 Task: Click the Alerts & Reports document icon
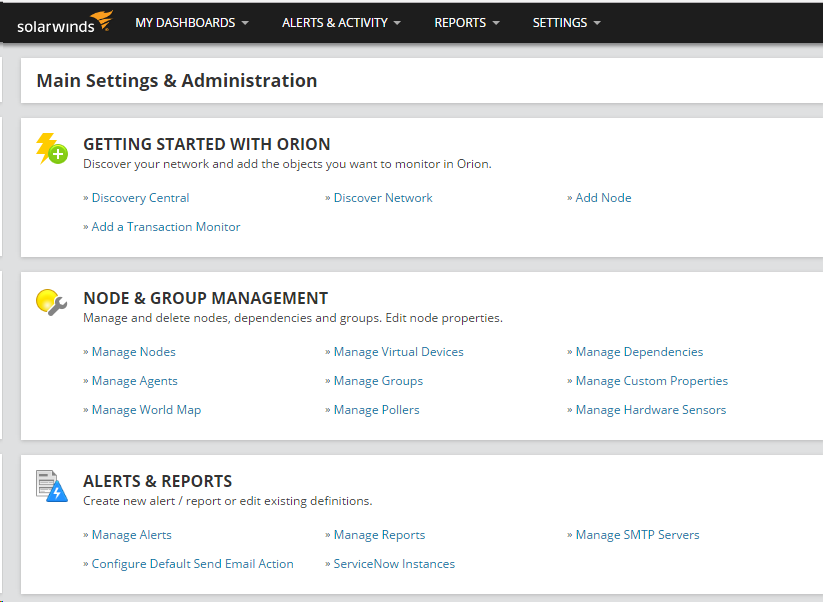[51, 486]
